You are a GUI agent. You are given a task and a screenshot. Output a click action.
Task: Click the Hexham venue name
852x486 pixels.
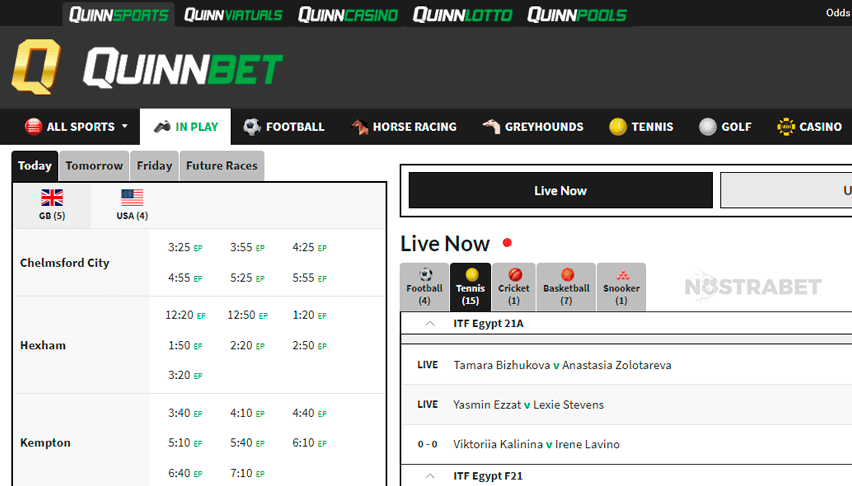click(x=43, y=345)
